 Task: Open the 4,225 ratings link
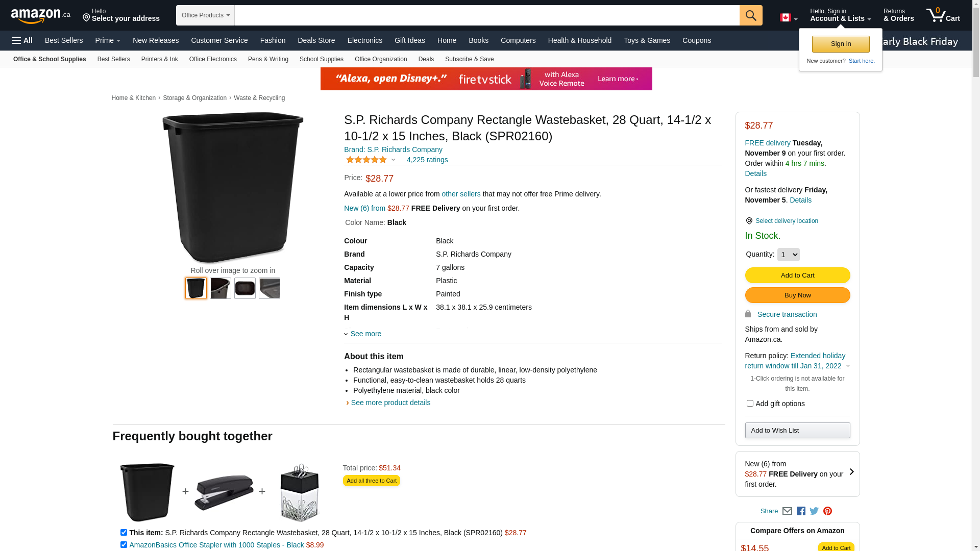pyautogui.click(x=427, y=160)
